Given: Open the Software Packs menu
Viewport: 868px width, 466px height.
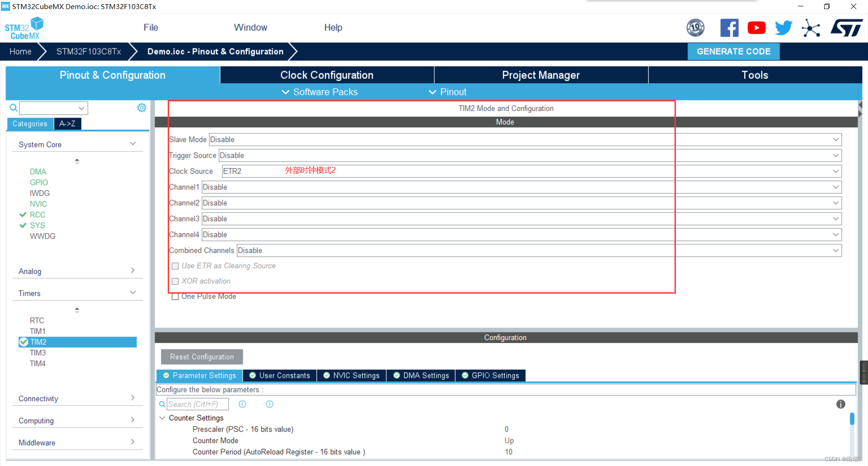Looking at the screenshot, I should pos(320,92).
